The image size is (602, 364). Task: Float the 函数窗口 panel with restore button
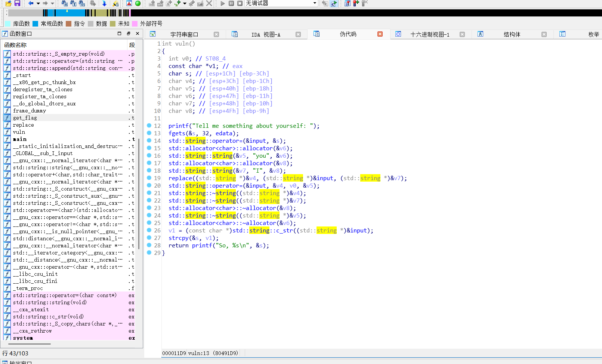[x=129, y=33]
